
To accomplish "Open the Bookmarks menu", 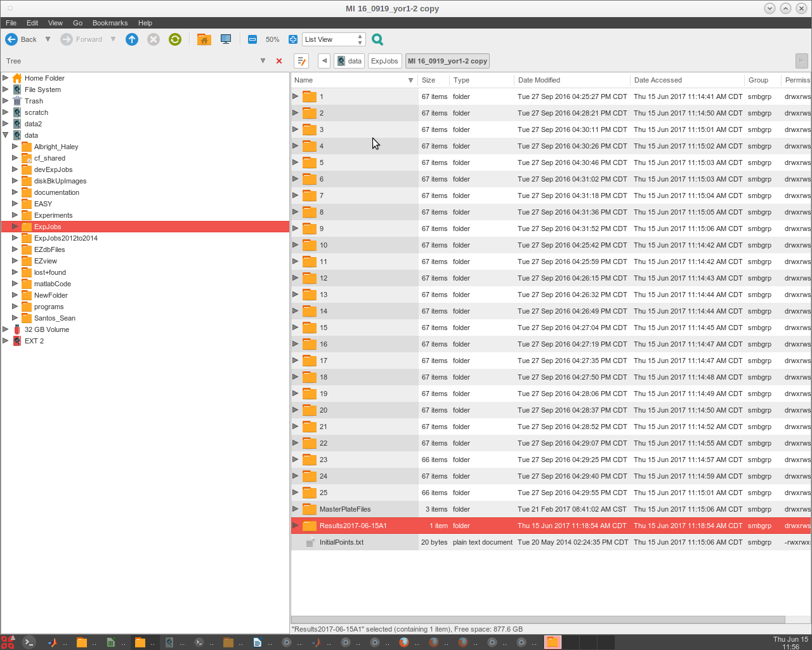I will coord(110,23).
